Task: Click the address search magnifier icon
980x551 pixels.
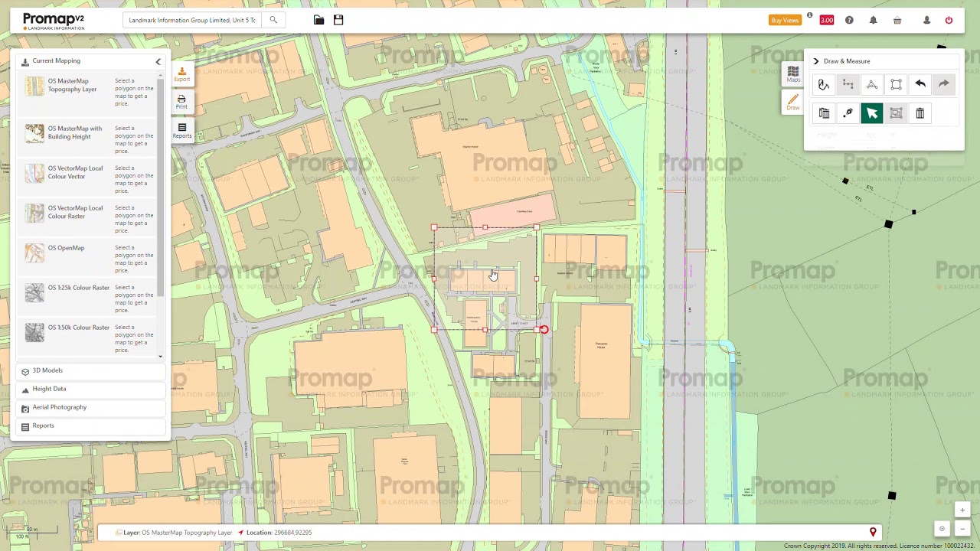Action: click(273, 20)
